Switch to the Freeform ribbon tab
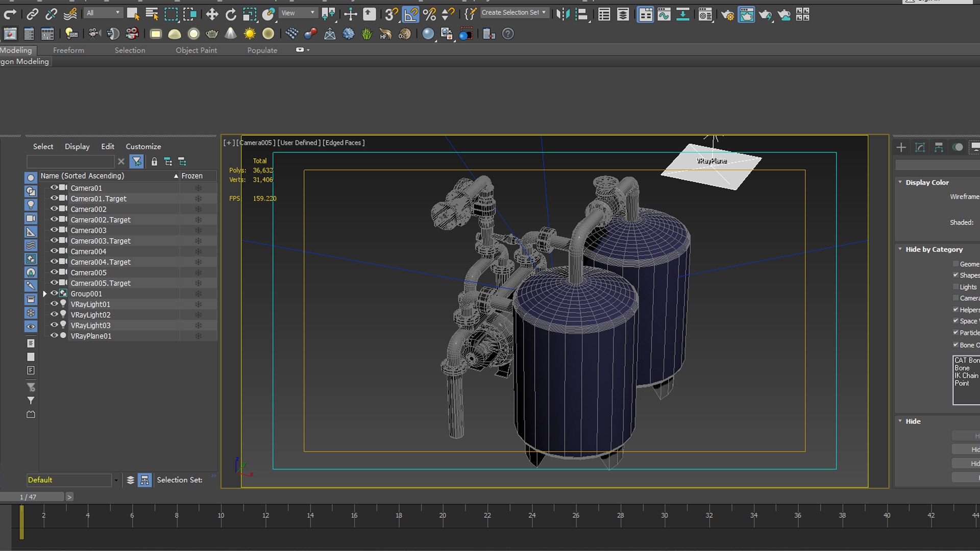This screenshot has width=980, height=551. pos(68,50)
